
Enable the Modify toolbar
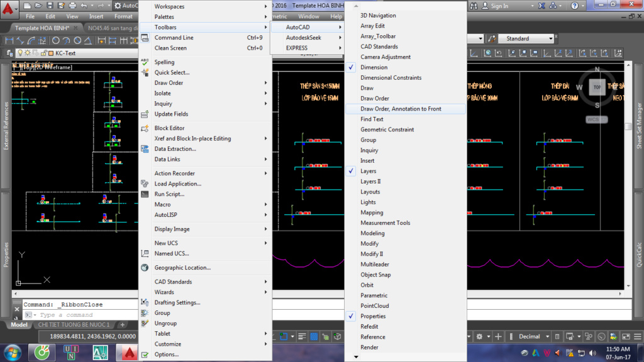[x=406, y=243]
